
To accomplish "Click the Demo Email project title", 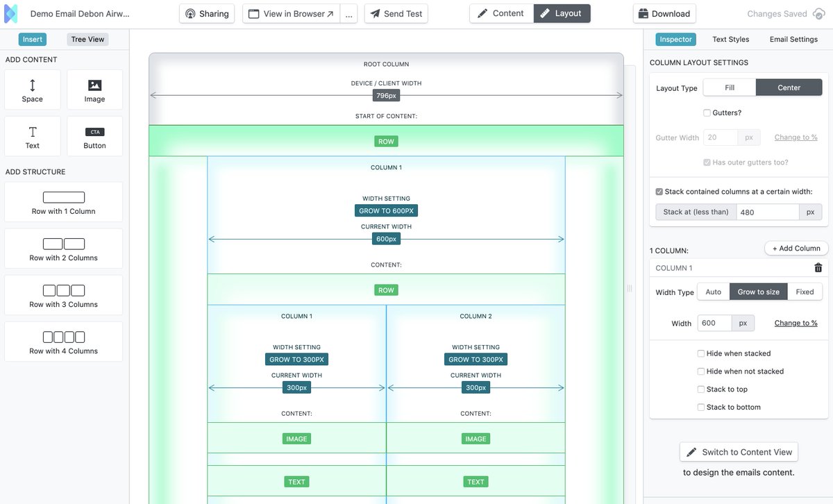I will coord(80,14).
